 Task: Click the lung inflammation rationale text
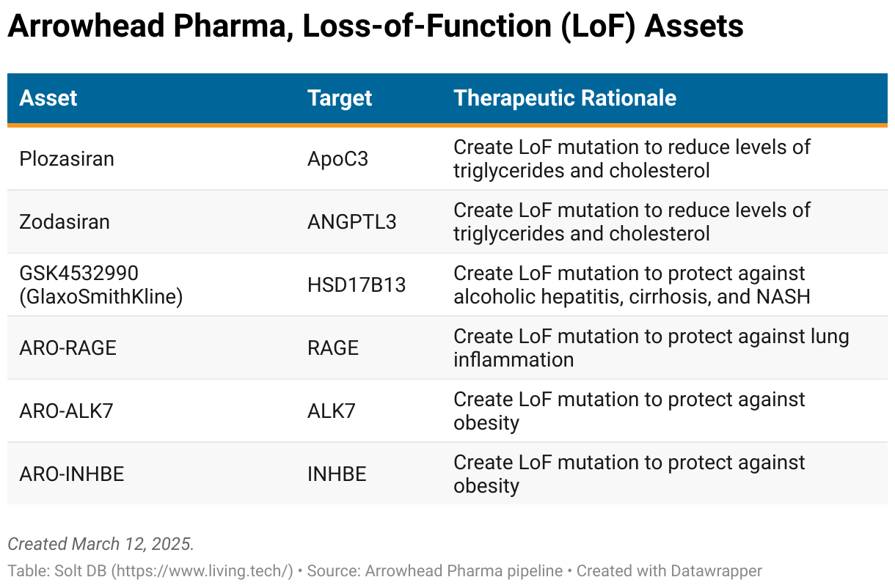pos(651,348)
